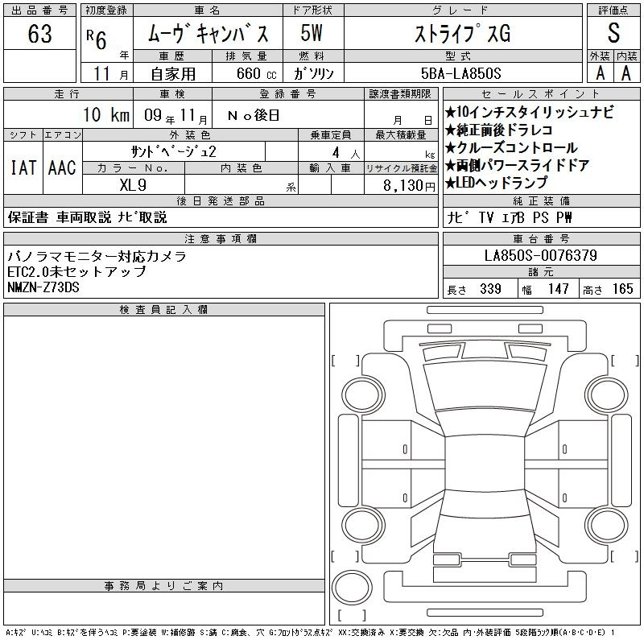Select the "最大積載量" header
This screenshot has width=644, height=644.
[x=401, y=134]
